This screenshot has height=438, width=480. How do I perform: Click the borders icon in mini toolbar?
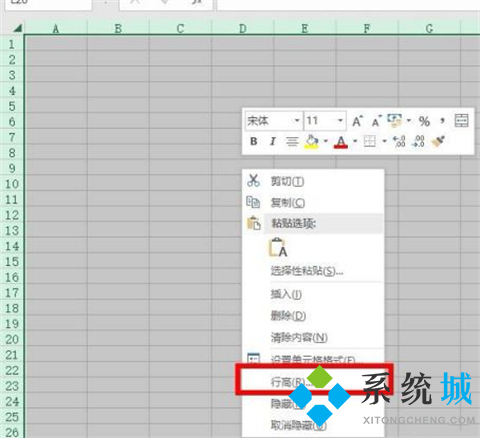tap(369, 141)
